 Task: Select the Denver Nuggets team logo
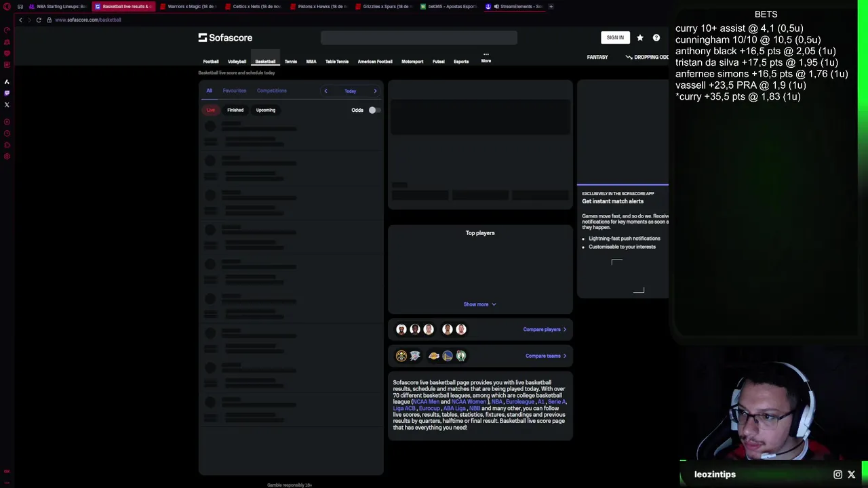pos(401,356)
